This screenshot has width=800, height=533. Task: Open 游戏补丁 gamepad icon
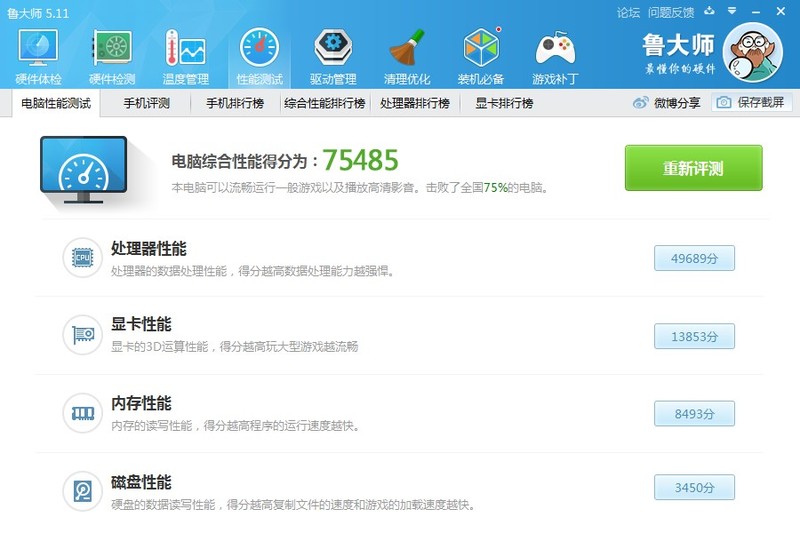click(x=555, y=57)
